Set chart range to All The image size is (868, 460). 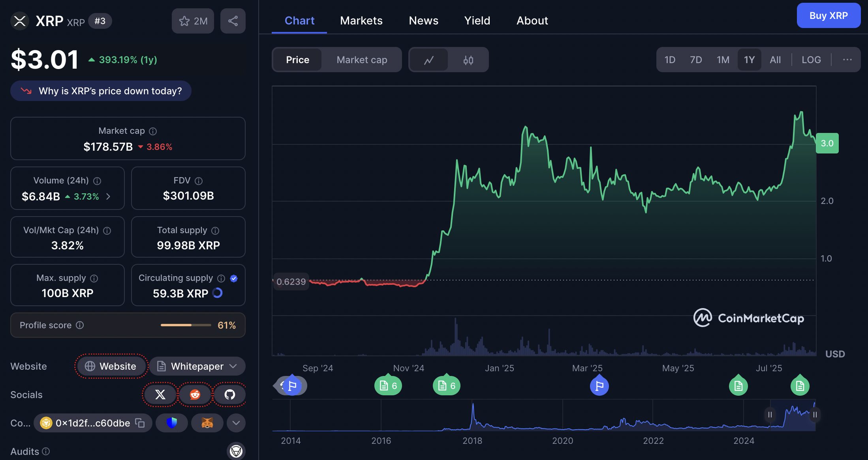pyautogui.click(x=775, y=60)
